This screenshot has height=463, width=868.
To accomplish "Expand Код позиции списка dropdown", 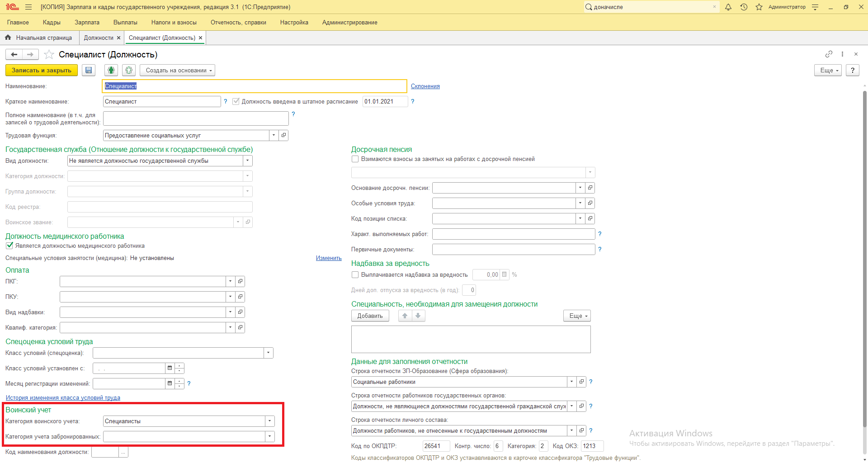I will 580,218.
